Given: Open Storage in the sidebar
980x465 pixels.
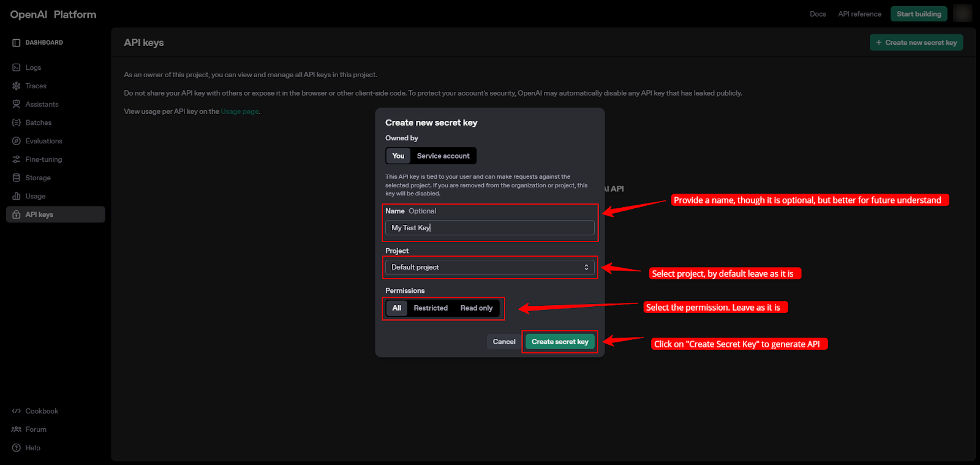Looking at the screenshot, I should 56,178.
